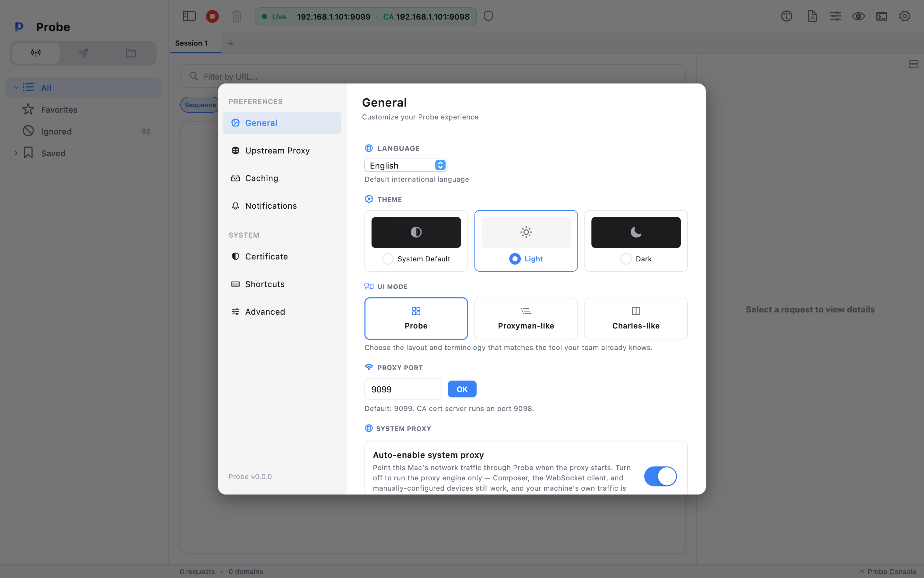
Task: Click the Probe logo icon
Action: (19, 27)
